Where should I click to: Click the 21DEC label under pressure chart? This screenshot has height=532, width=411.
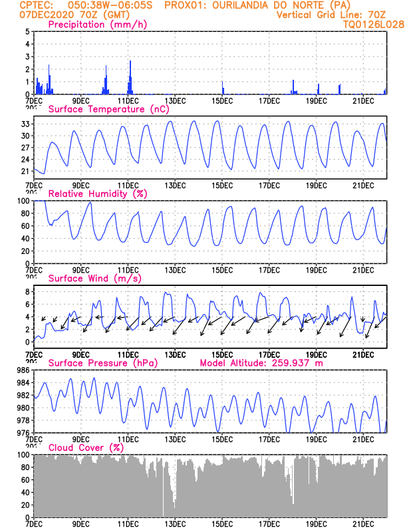point(363,440)
